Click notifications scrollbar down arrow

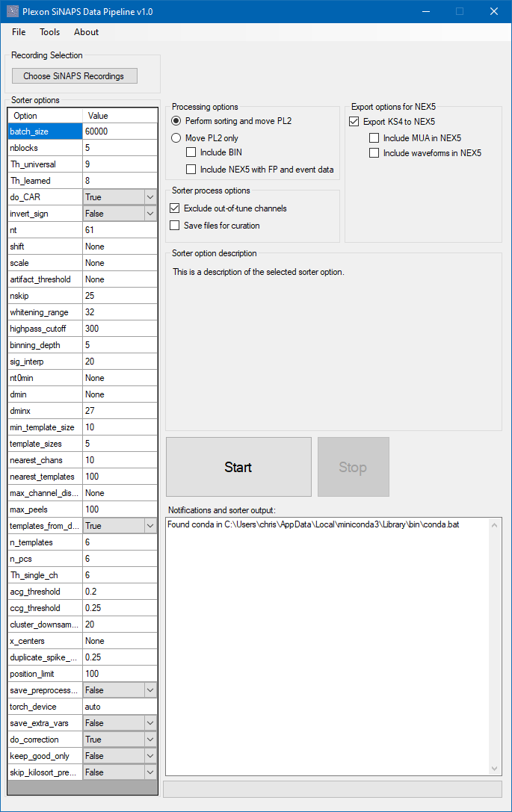pyautogui.click(x=494, y=769)
